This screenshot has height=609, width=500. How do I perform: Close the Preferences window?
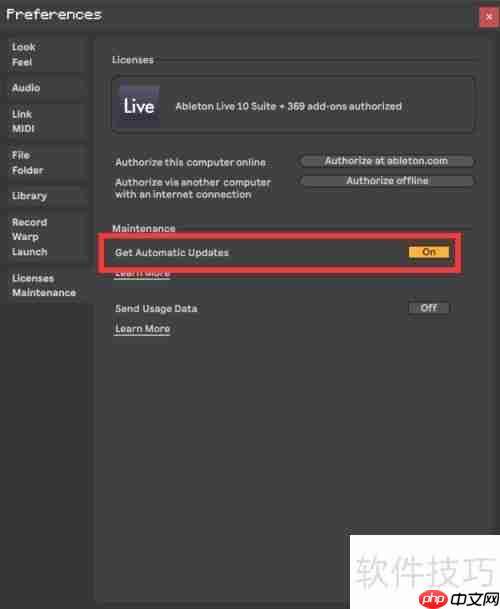[489, 17]
